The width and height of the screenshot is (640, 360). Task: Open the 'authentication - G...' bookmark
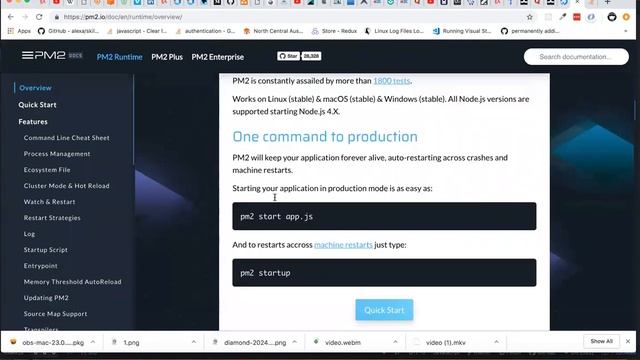point(206,31)
